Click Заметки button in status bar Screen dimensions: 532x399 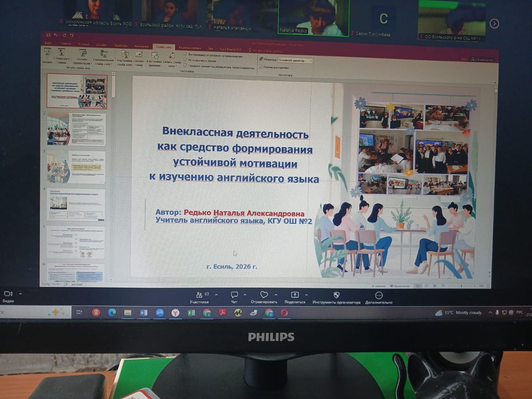[x=378, y=286]
